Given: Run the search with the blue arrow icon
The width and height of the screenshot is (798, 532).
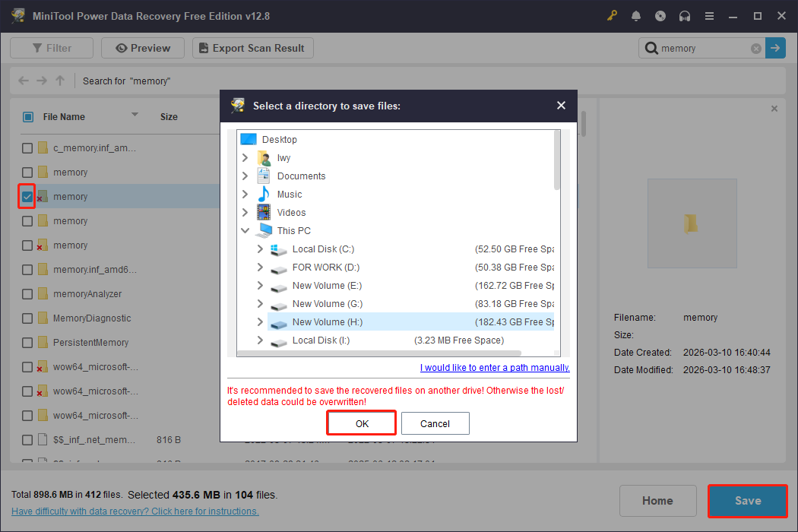Looking at the screenshot, I should click(775, 48).
